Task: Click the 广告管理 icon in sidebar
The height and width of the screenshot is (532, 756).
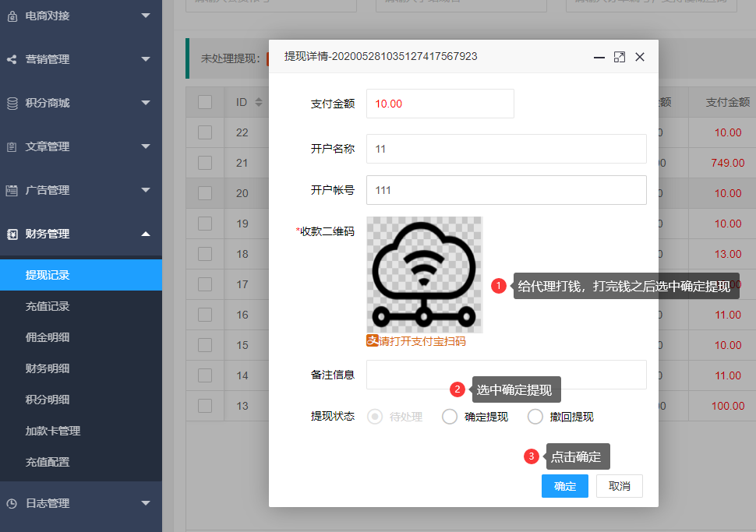Action: coord(12,190)
